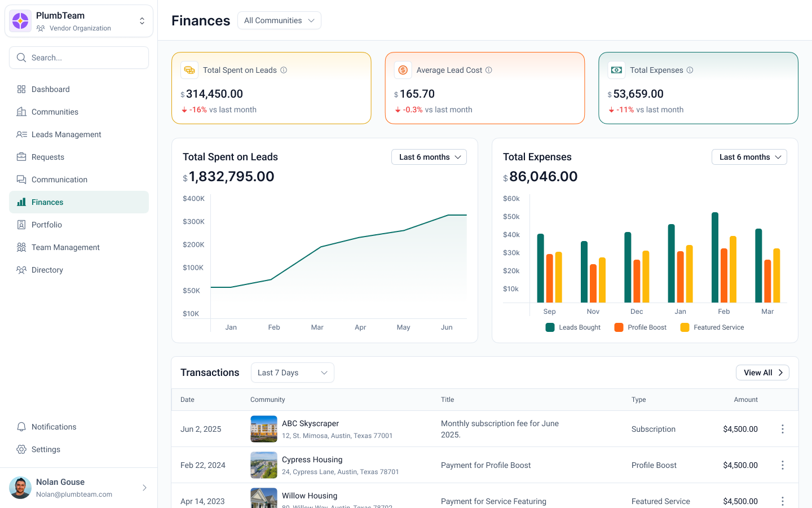Toggle the Leads Bought legend item
This screenshot has height=508, width=812.
[x=573, y=327]
